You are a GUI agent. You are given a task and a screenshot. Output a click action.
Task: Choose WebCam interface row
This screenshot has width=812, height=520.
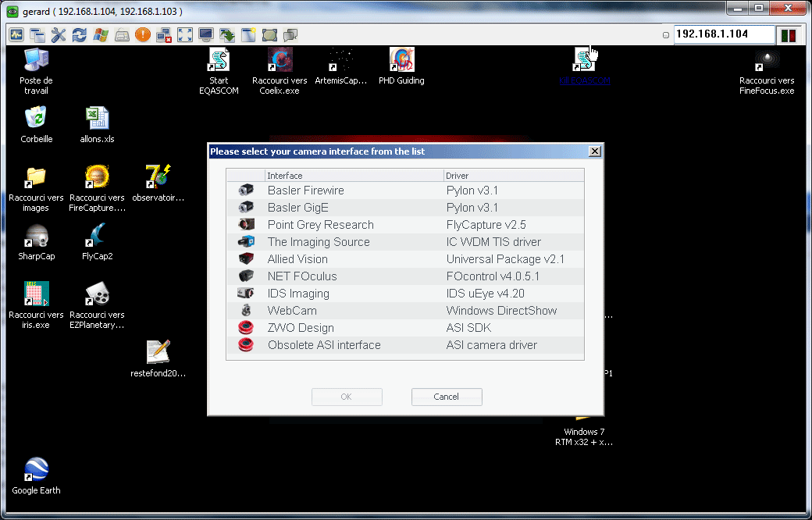[x=405, y=310]
